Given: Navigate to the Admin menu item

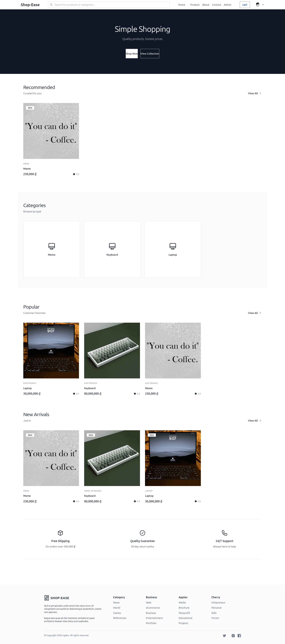Looking at the screenshot, I should (227, 4).
